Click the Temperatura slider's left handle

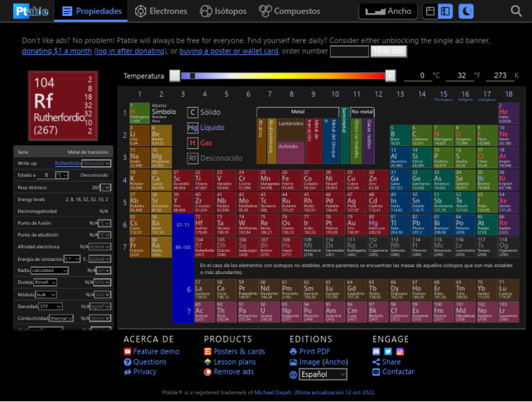(x=175, y=75)
